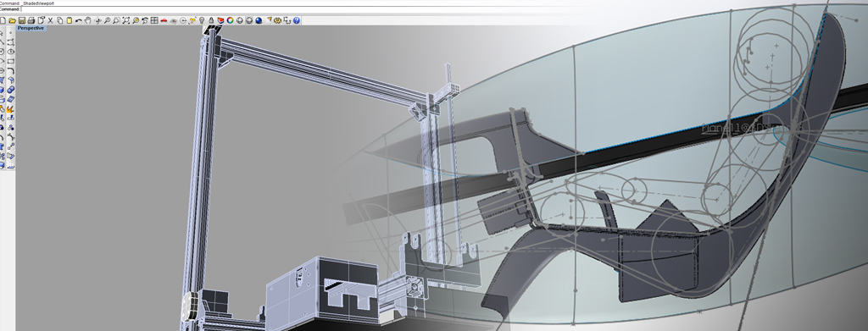Viewport: 868px width, 331px height.
Task: Undo the last action with the undo arrow
Action: [79, 20]
